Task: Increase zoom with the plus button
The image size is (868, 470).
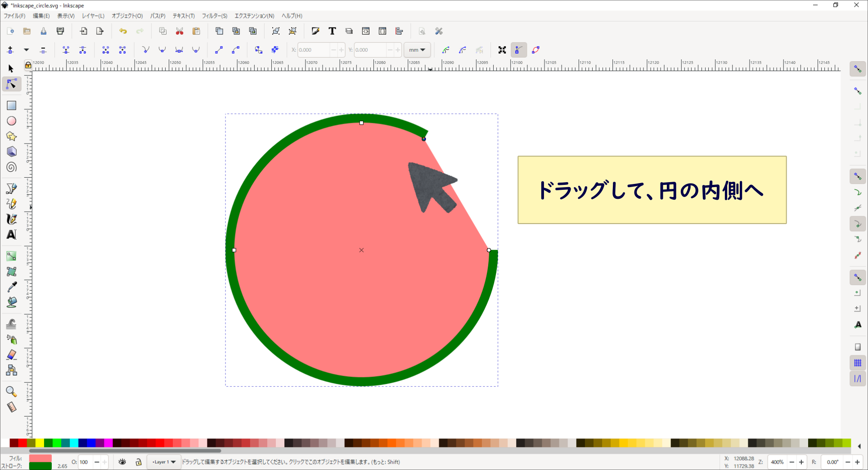Action: pos(801,462)
